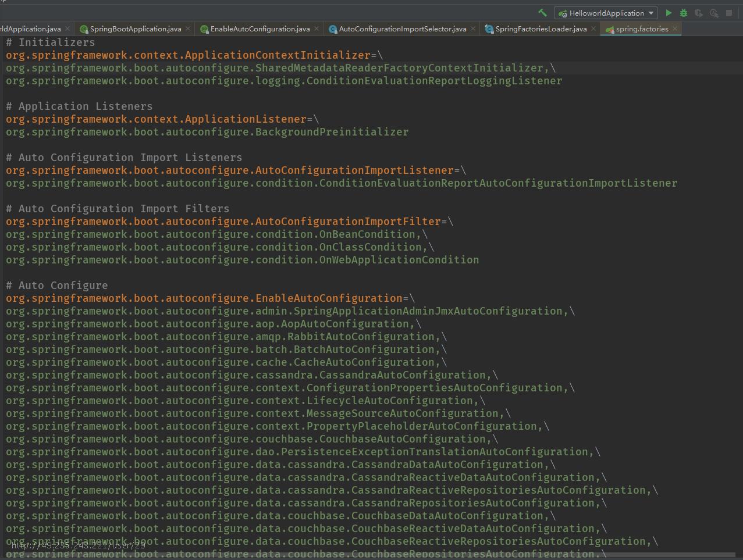Click '# Auto Configuration Import Listeners' comment

pyautogui.click(x=124, y=158)
